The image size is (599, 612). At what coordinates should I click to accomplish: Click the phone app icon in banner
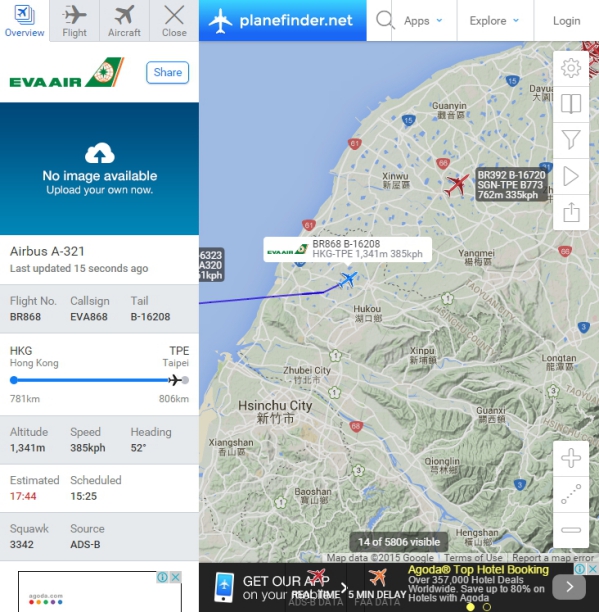(x=224, y=587)
